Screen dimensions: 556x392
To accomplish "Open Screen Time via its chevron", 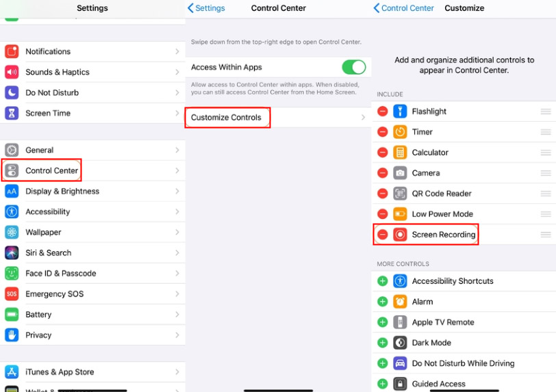I will pos(177,113).
